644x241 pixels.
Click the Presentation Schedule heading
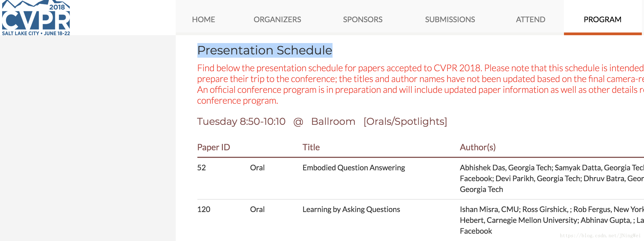pos(265,50)
